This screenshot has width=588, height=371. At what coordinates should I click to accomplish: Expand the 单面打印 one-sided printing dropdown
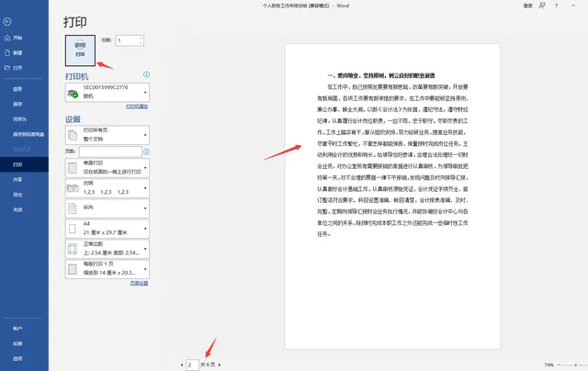click(x=107, y=167)
